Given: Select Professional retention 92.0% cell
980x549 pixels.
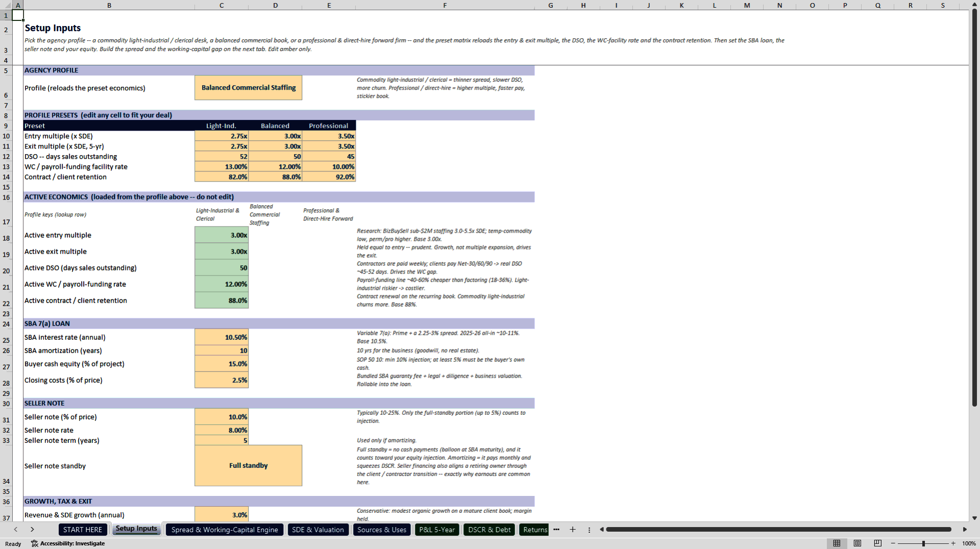Looking at the screenshot, I should 329,177.
